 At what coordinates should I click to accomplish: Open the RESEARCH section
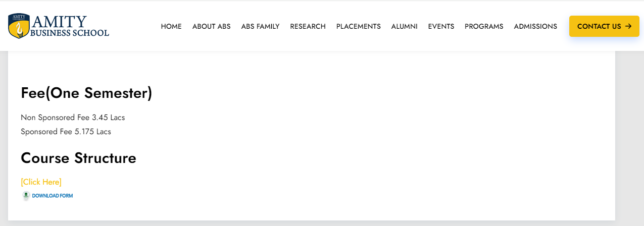click(x=308, y=26)
